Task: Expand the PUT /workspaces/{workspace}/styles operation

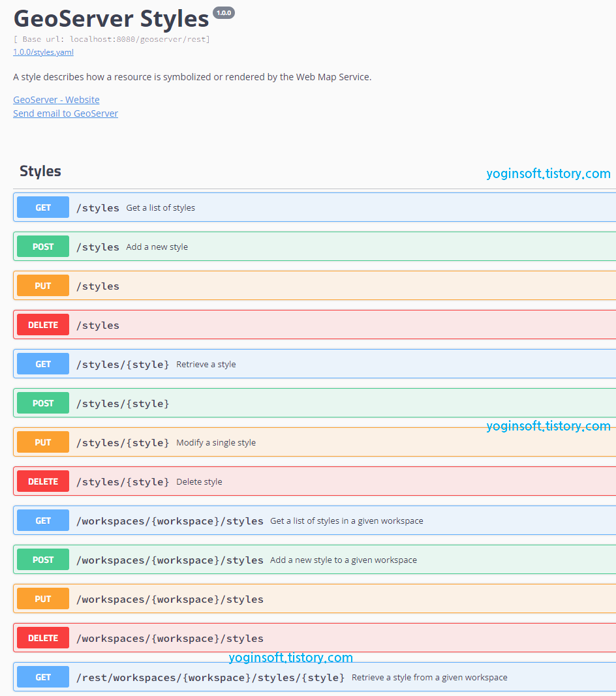Action: click(315, 598)
